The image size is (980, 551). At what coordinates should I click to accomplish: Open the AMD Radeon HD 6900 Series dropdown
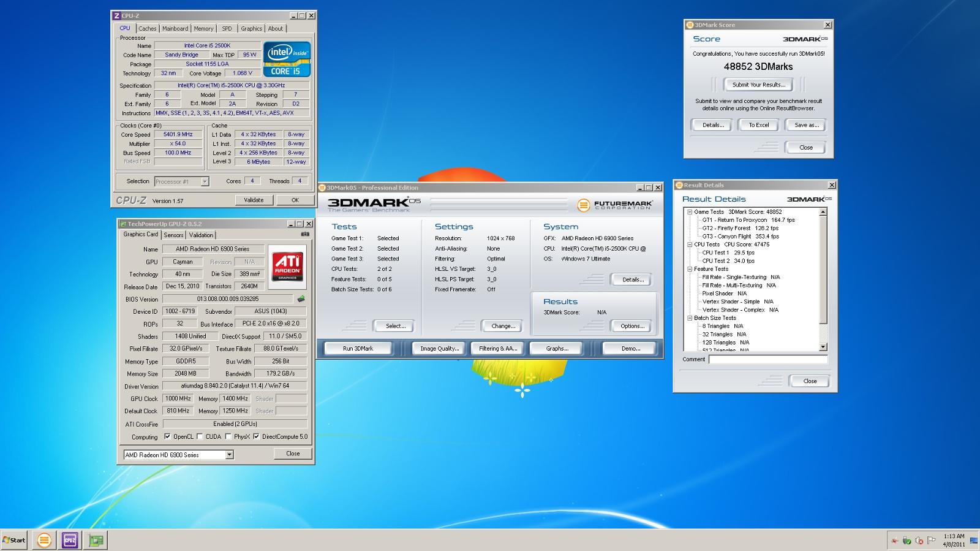230,455
